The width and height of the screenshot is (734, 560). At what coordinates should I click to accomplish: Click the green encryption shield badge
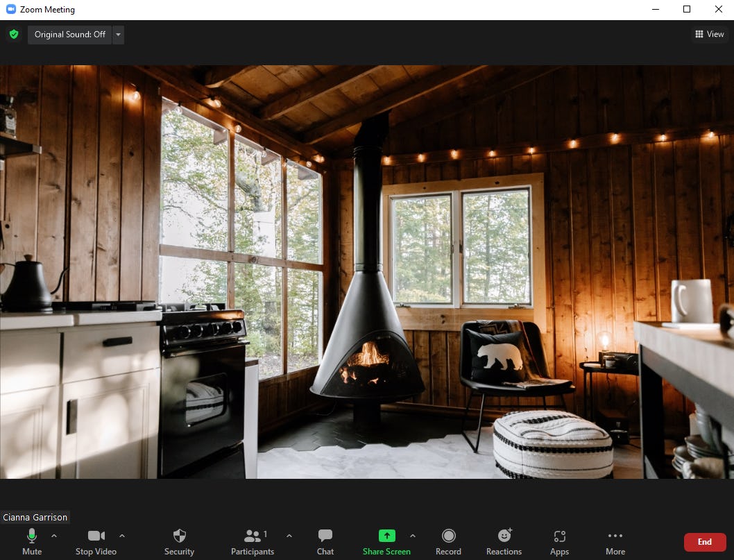click(14, 34)
